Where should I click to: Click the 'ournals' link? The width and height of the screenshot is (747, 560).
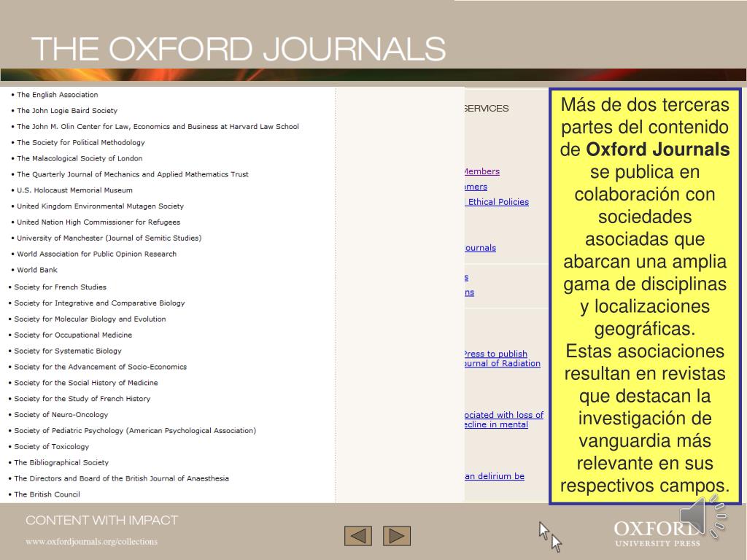click(480, 248)
